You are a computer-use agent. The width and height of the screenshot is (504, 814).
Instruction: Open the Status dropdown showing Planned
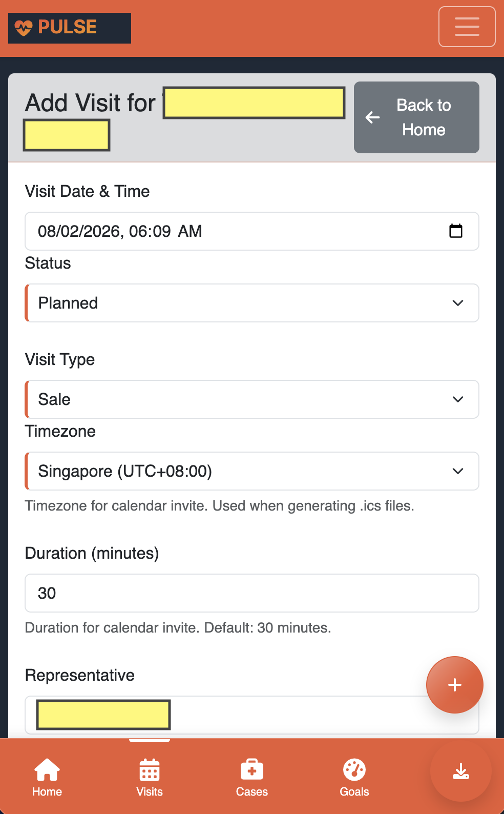pos(251,303)
